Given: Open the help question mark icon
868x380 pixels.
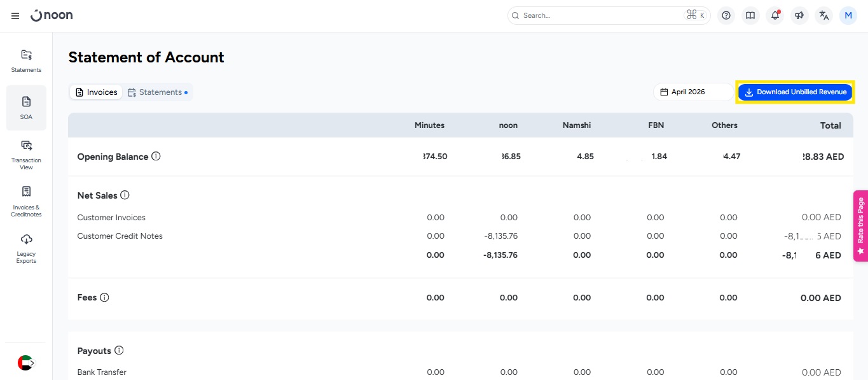Looking at the screenshot, I should click(x=726, y=16).
